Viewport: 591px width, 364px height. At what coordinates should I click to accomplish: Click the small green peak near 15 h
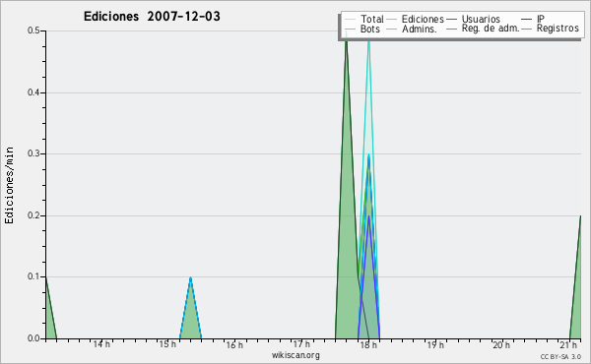(x=191, y=316)
